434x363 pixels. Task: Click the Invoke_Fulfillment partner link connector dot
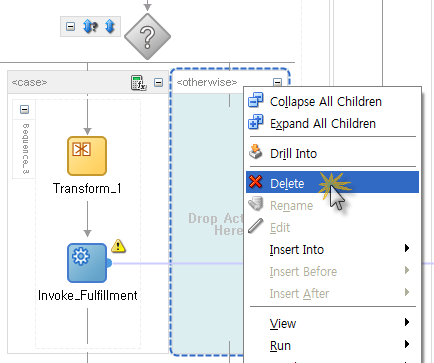click(109, 263)
